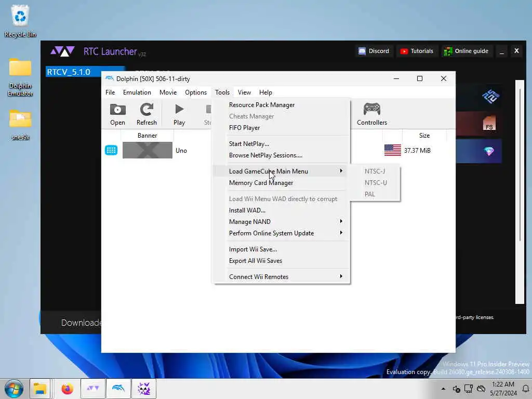This screenshot has width=532, height=399.
Task: Click the network status tray icon
Action: [x=469, y=389]
